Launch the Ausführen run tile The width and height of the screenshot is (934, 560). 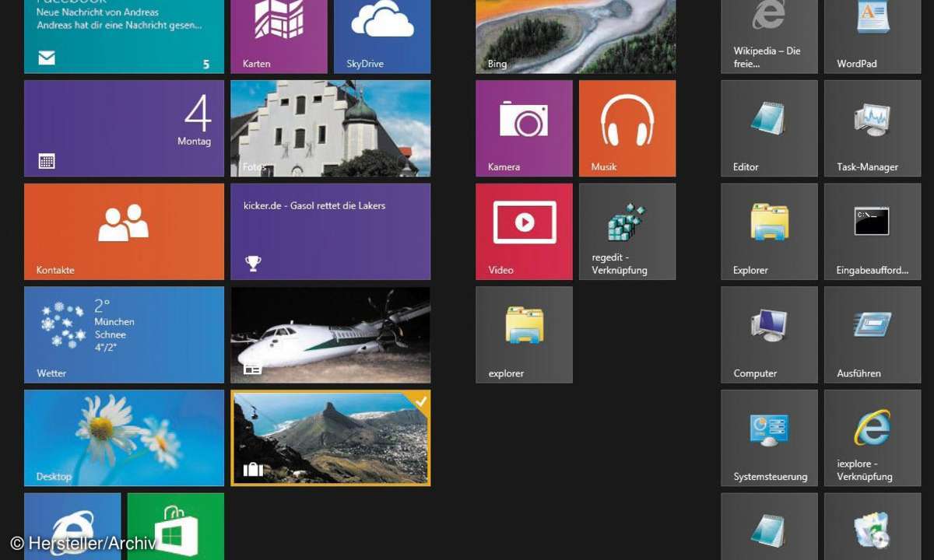[x=873, y=334]
